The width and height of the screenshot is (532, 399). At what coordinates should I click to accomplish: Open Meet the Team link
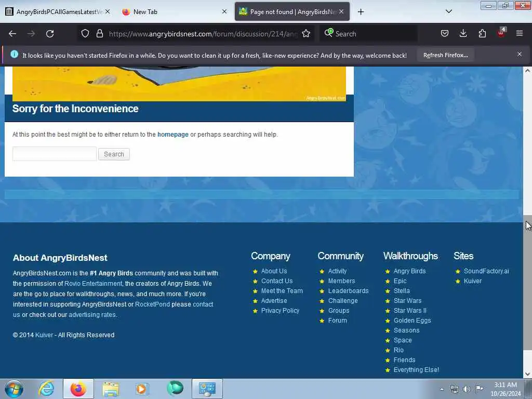point(282,291)
